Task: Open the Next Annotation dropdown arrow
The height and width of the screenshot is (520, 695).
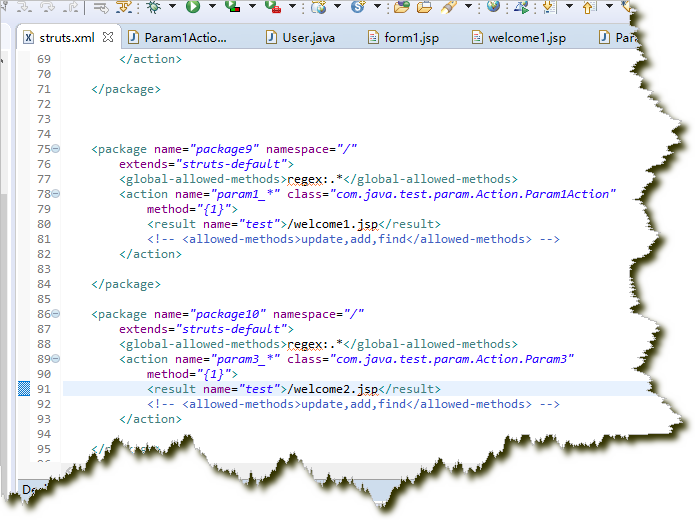Action: tap(570, 7)
